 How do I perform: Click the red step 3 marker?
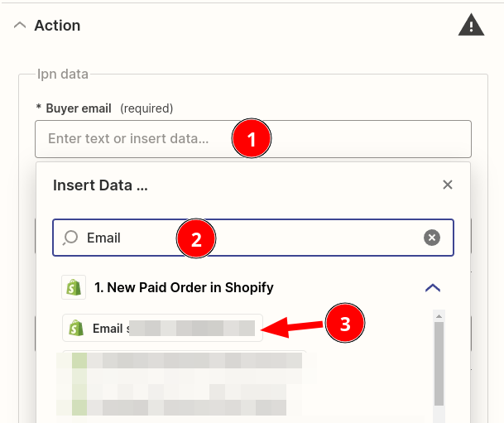[345, 323]
